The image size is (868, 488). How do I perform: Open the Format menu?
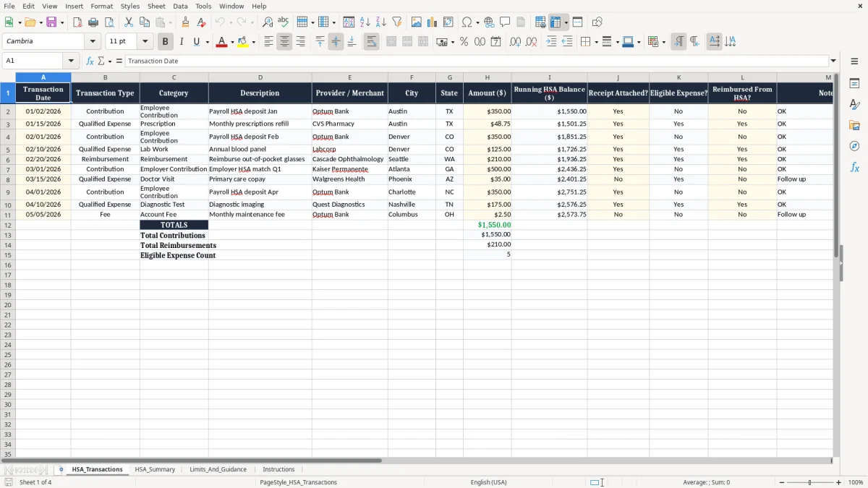coord(101,6)
